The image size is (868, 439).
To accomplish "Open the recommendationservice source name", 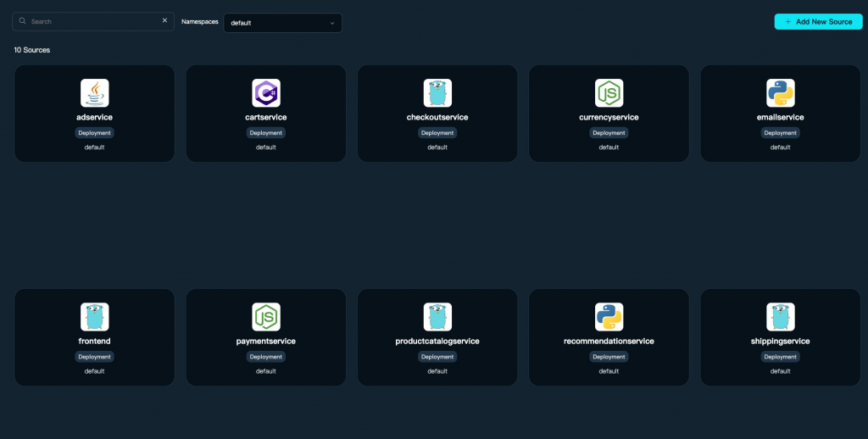I will coord(609,341).
